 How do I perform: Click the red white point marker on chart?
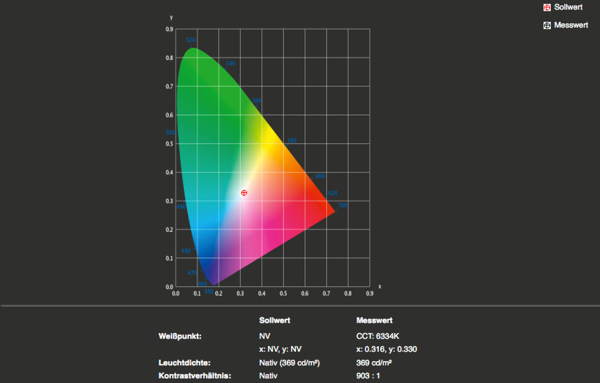[244, 193]
